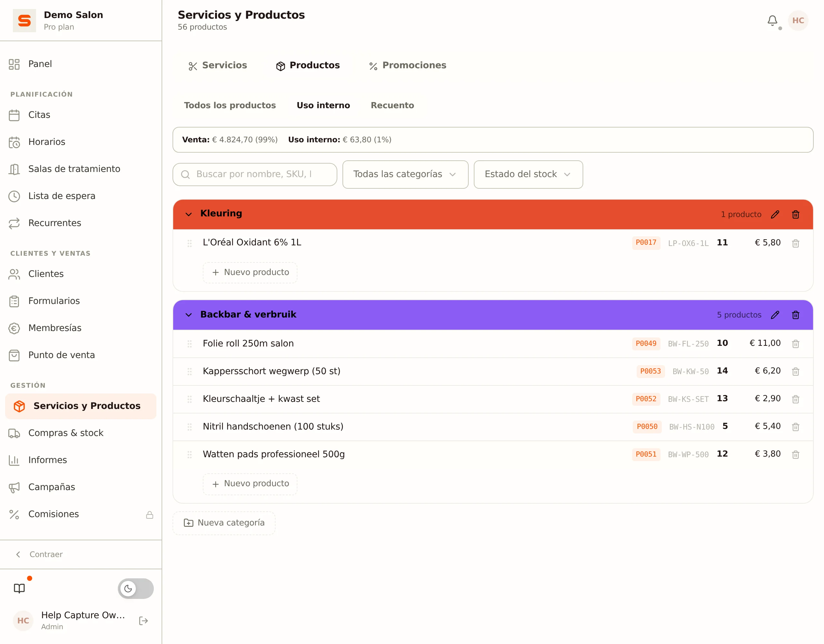Collapse the Kleuring category
This screenshot has width=824, height=644.
[189, 214]
